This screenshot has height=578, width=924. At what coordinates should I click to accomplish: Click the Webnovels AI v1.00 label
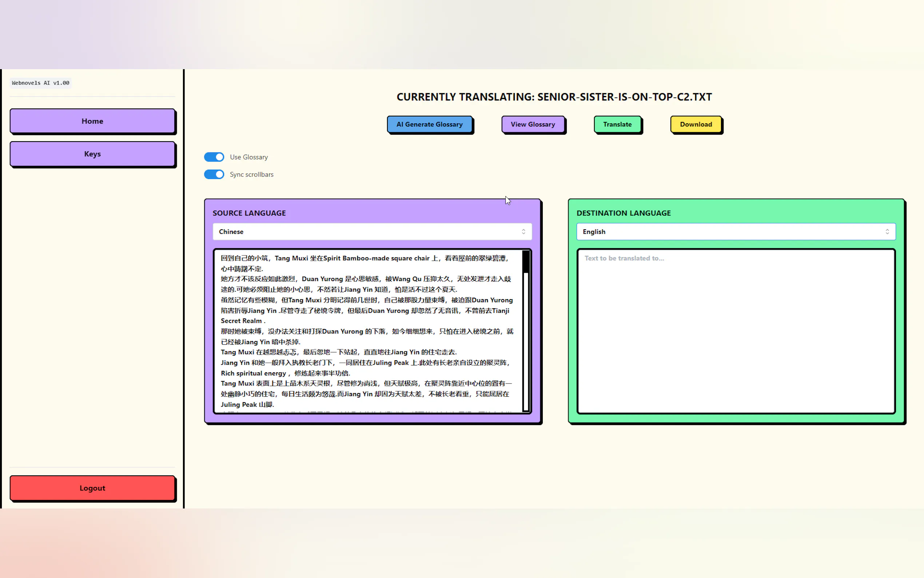(40, 83)
